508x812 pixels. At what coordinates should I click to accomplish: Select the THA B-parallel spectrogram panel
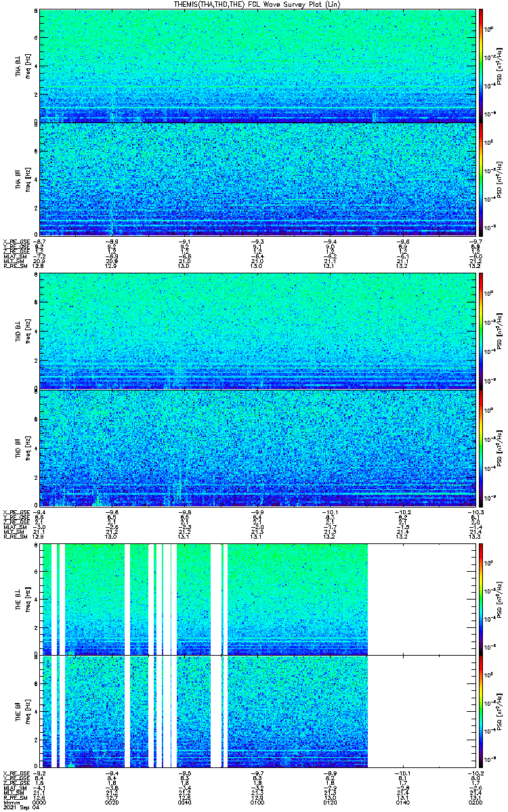[x=257, y=179]
